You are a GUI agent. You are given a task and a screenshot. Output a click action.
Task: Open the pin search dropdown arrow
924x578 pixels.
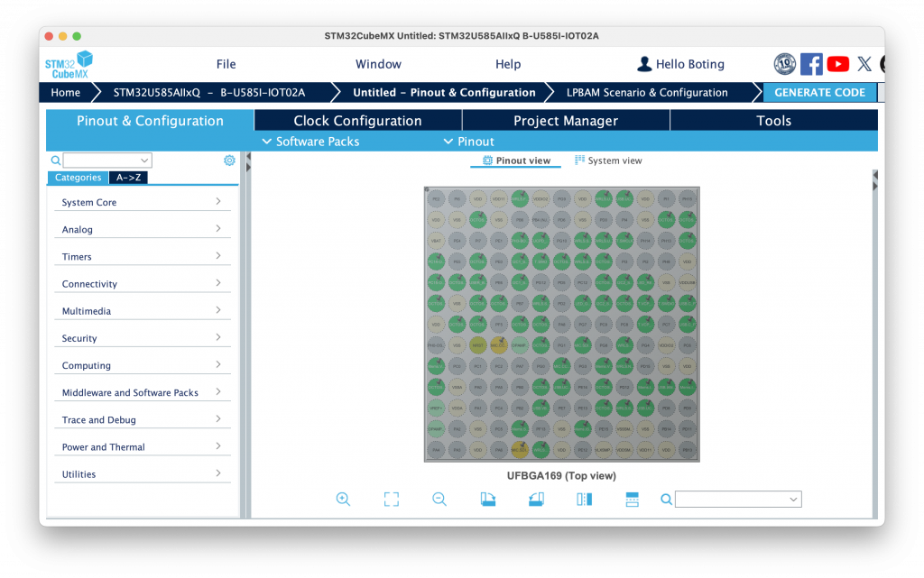pos(793,500)
